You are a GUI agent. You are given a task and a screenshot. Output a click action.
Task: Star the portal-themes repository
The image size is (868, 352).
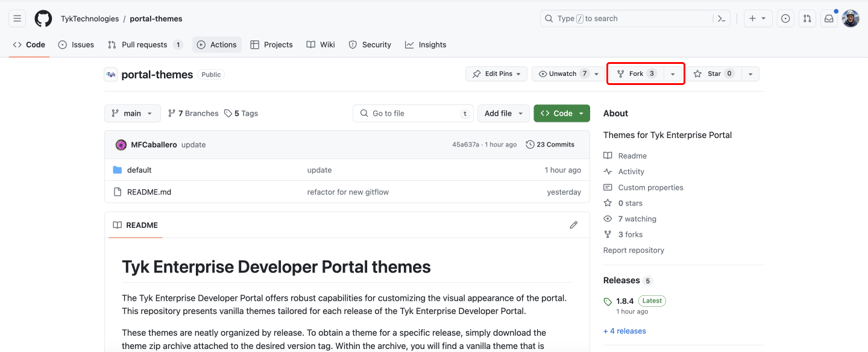click(x=714, y=73)
